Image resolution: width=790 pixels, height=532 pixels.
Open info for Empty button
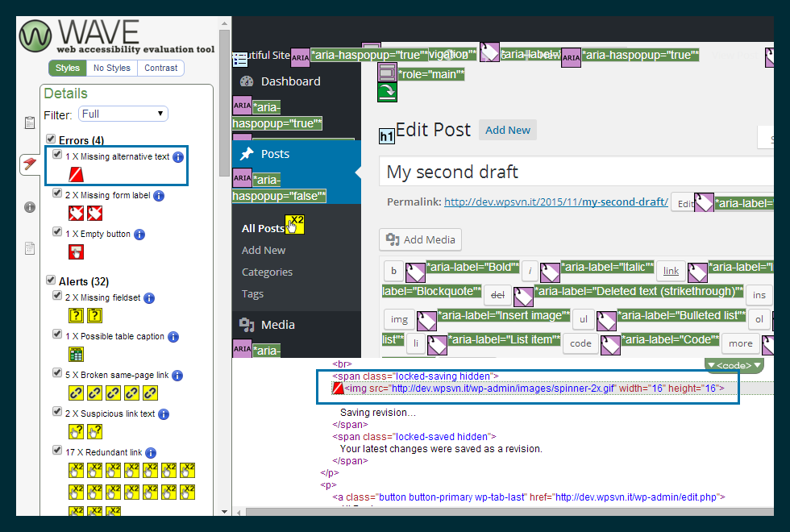(x=139, y=235)
